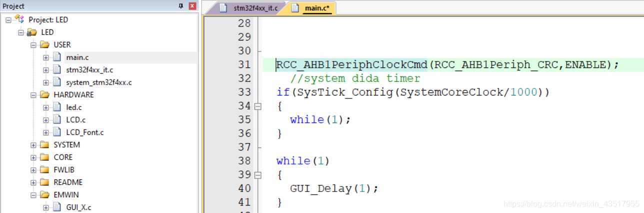Collapse the USER folder group
The width and height of the screenshot is (644, 213).
33,44
